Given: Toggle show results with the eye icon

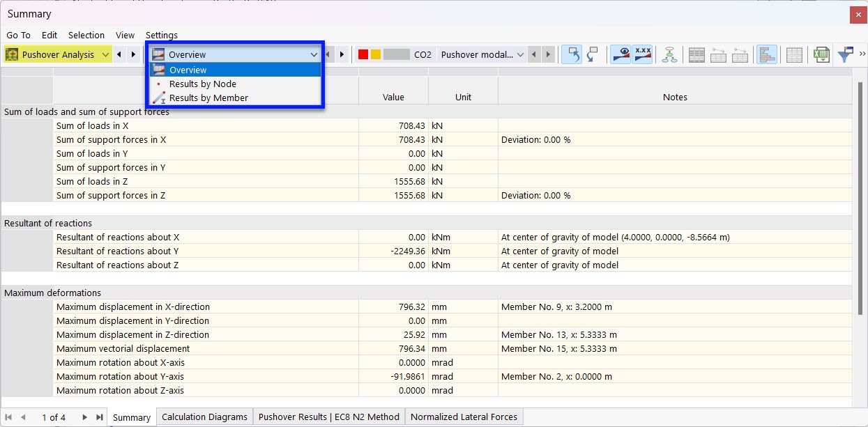Looking at the screenshot, I should tap(620, 54).
